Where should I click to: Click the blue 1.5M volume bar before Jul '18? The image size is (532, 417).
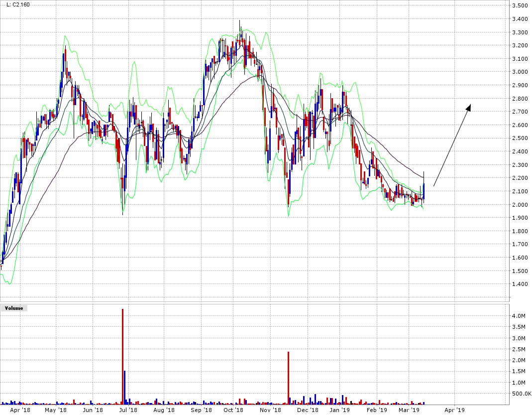[x=125, y=388]
